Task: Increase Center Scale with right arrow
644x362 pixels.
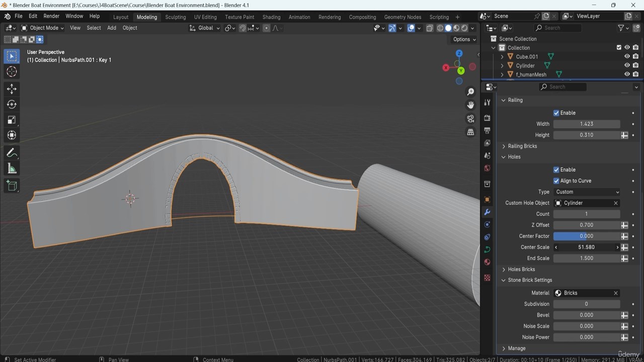Action: coord(617,247)
